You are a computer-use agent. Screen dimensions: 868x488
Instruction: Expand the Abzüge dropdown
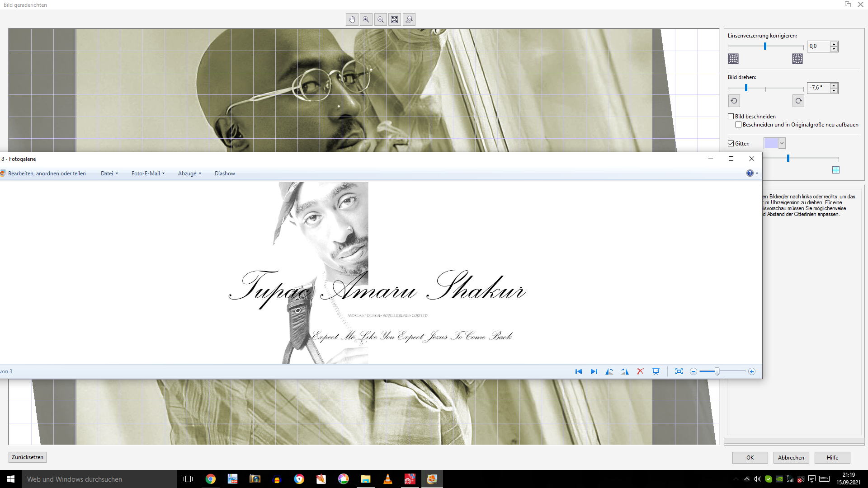point(190,174)
